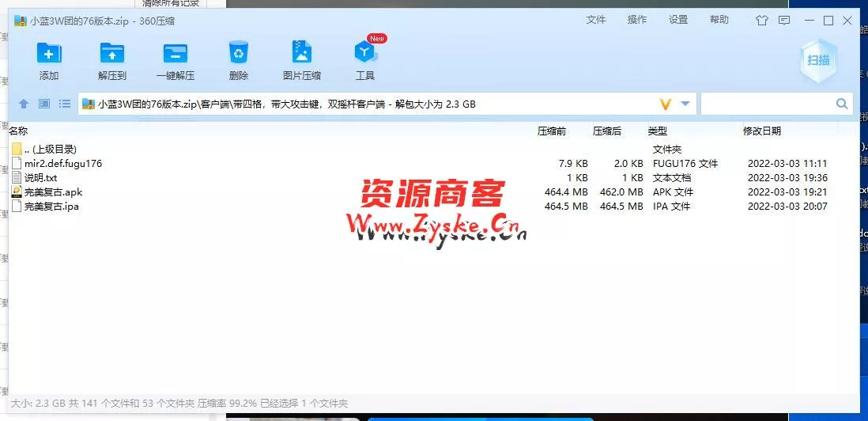Open the 工具 (Tools) icon

[364, 54]
